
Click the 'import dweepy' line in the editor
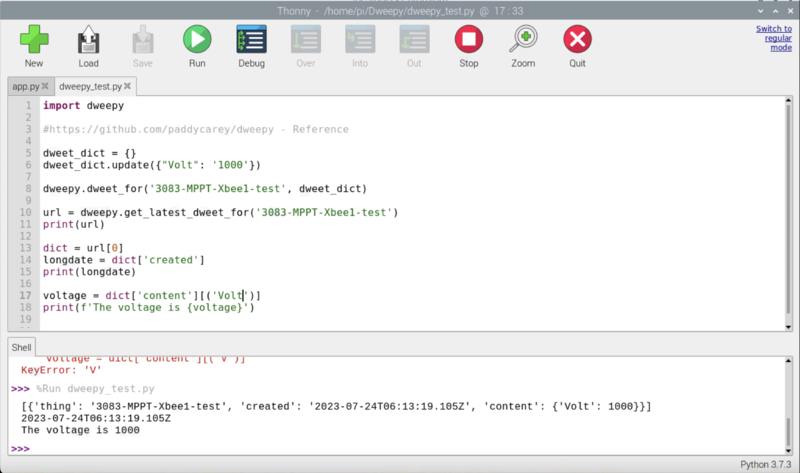(83, 106)
